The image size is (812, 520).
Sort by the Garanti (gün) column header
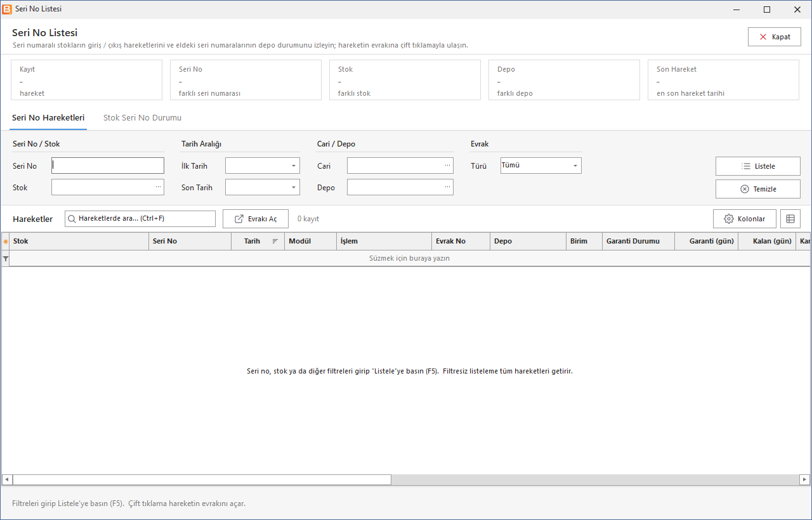pyautogui.click(x=707, y=242)
